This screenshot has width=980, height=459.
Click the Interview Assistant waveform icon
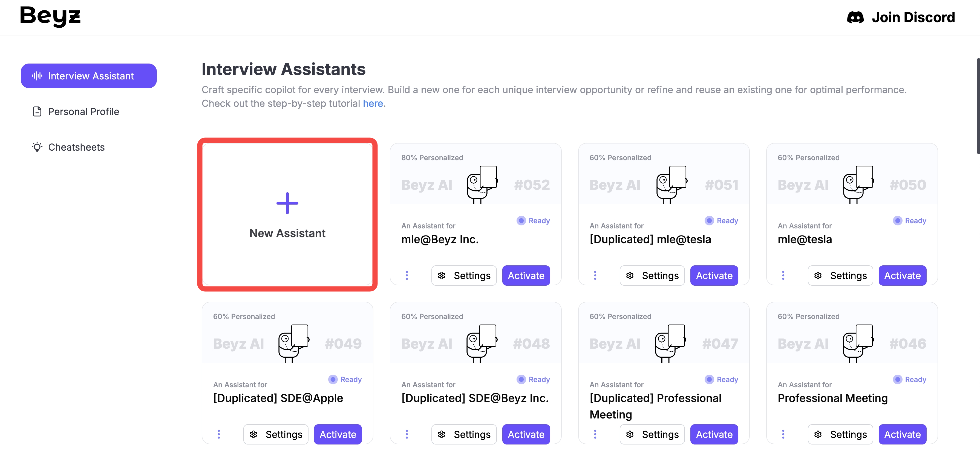pos(37,76)
